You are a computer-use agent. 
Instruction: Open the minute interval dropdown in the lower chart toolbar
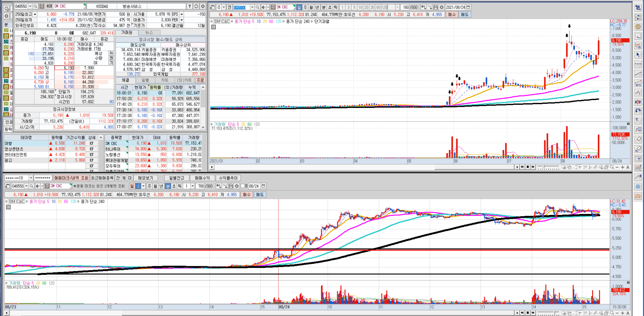click(193, 186)
